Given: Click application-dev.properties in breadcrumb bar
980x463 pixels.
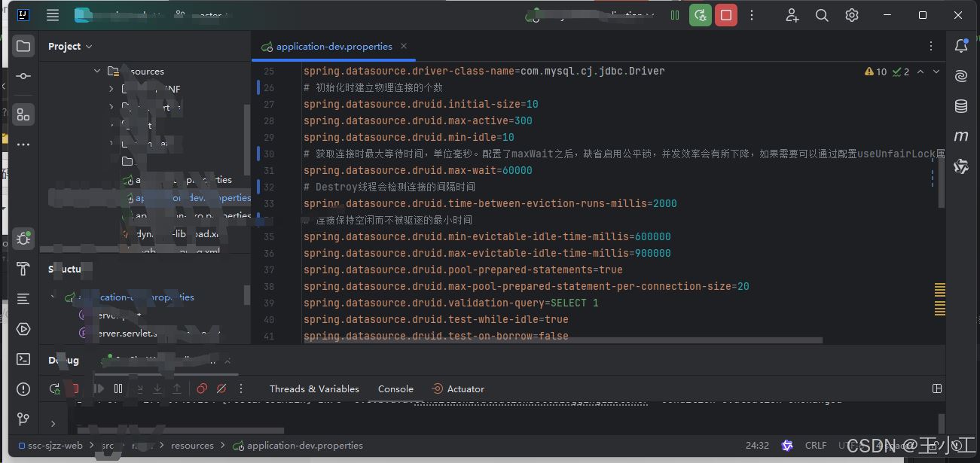Looking at the screenshot, I should pos(298,446).
